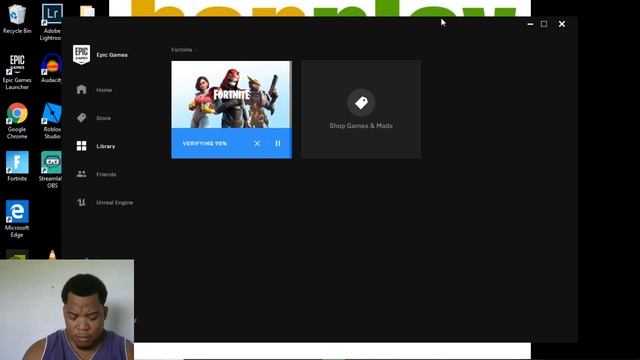Open Unreal Engine in the sidebar
The width and height of the screenshot is (640, 360).
tap(114, 202)
